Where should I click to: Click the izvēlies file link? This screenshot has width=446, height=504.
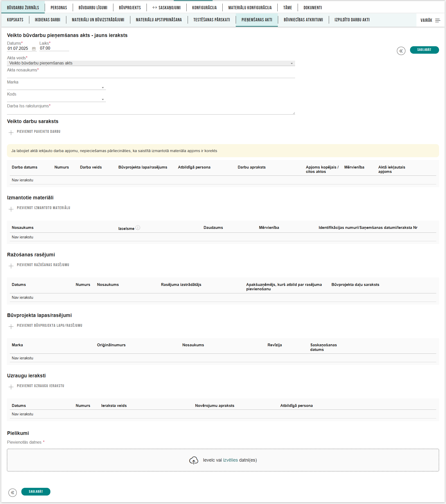pyautogui.click(x=230, y=460)
